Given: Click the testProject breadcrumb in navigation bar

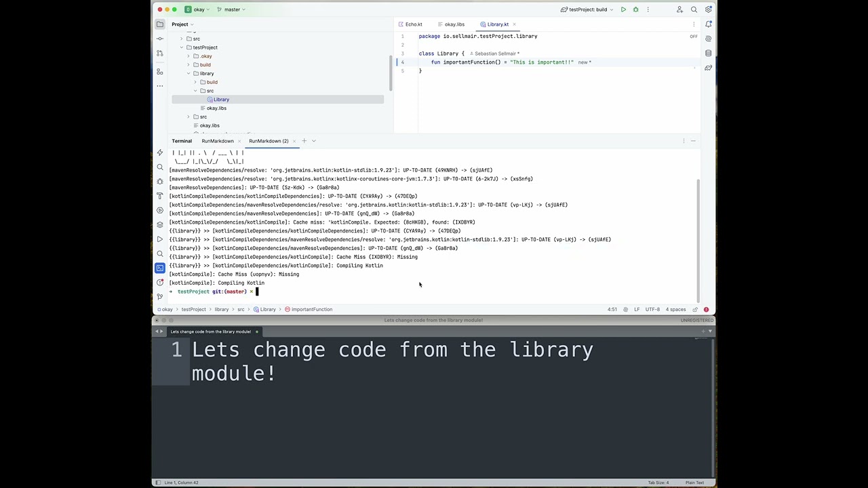Looking at the screenshot, I should (x=193, y=309).
